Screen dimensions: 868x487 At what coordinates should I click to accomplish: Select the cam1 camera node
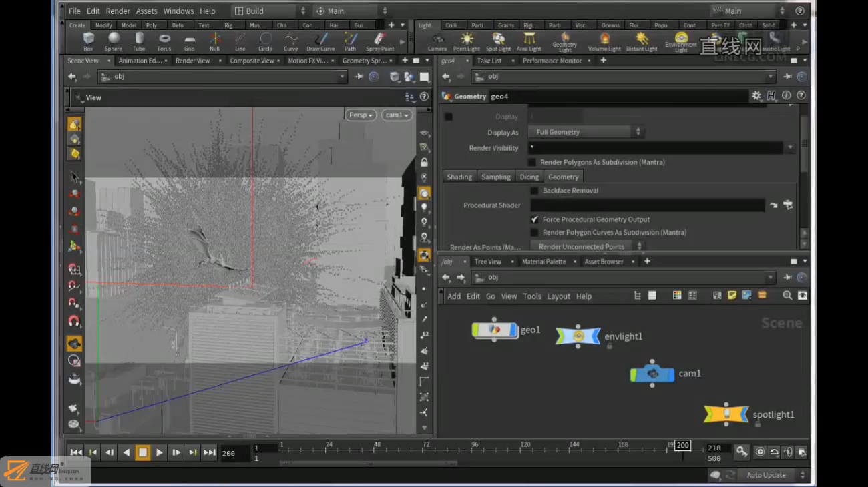pos(653,374)
